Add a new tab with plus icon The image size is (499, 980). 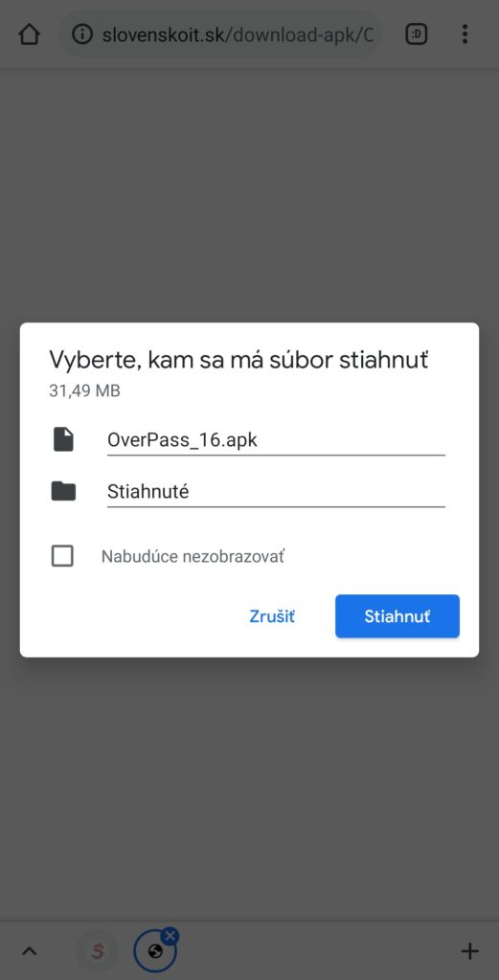point(469,951)
